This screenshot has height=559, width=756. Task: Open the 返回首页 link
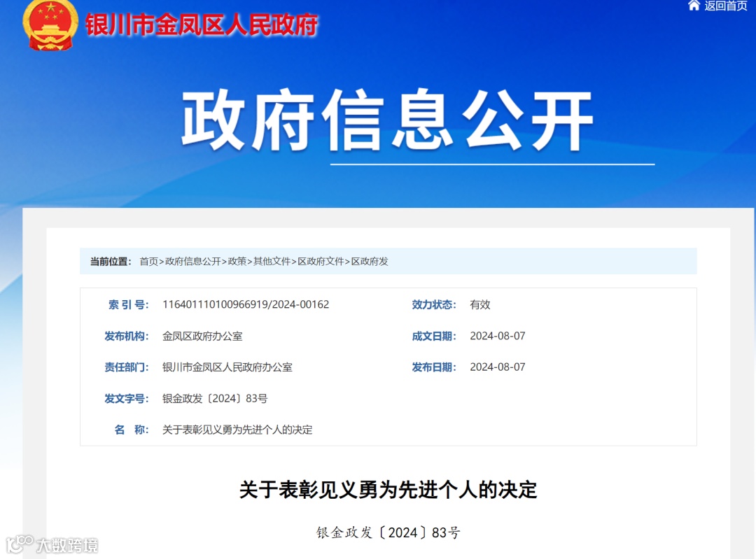(x=726, y=6)
